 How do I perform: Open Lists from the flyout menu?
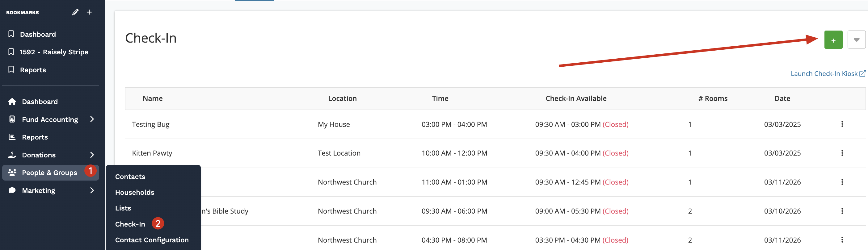(123, 208)
